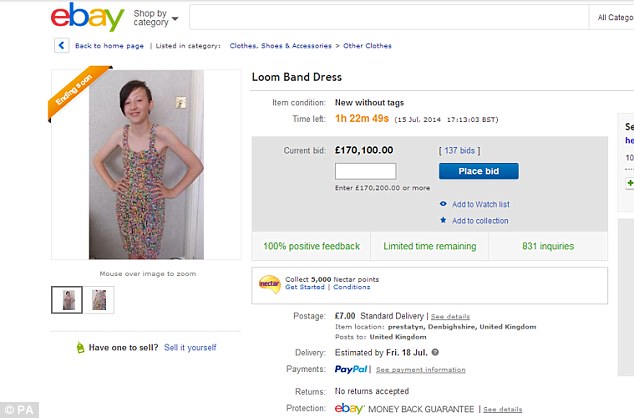Click the Add to collection pin icon
This screenshot has height=418, width=634.
(x=443, y=220)
